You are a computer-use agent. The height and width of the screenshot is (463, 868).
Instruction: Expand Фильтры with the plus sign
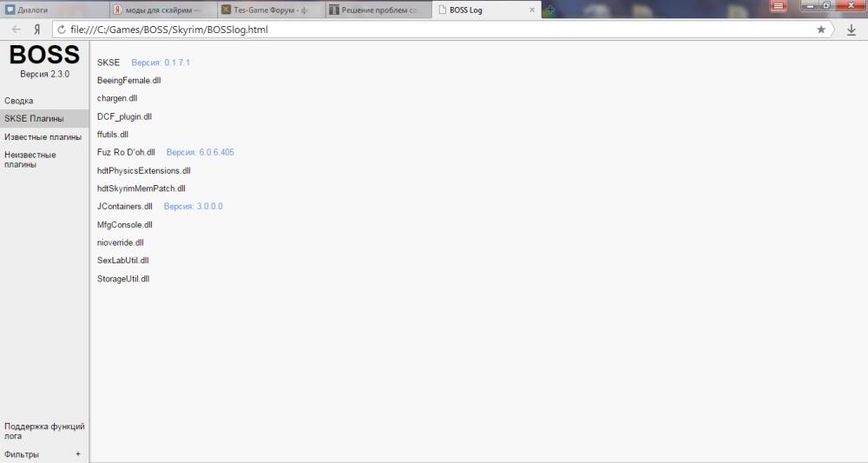(x=78, y=454)
